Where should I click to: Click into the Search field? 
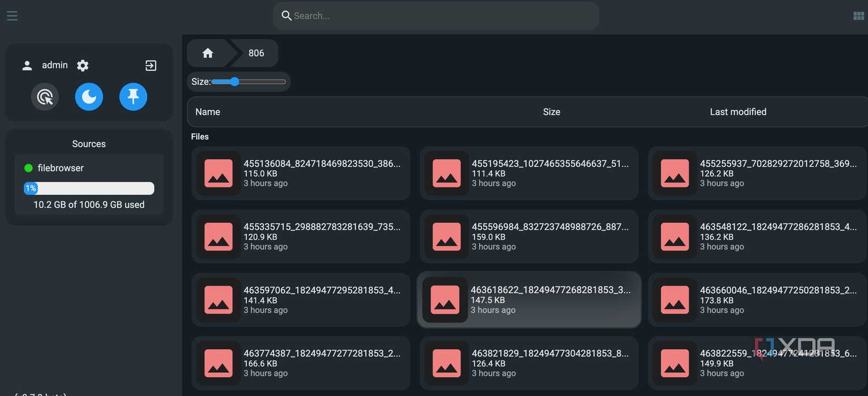(436, 16)
